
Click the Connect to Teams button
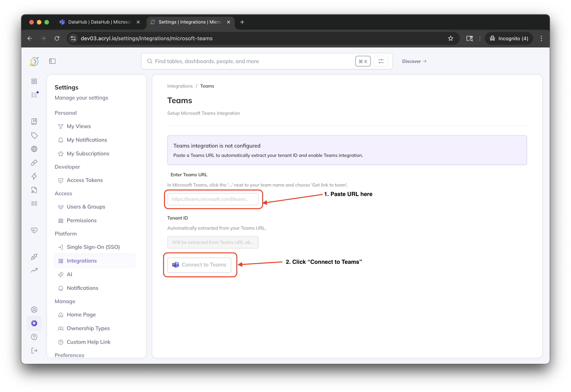point(199,265)
